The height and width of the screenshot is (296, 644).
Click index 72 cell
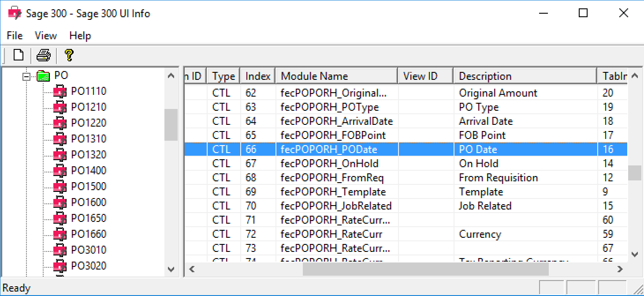pos(258,234)
